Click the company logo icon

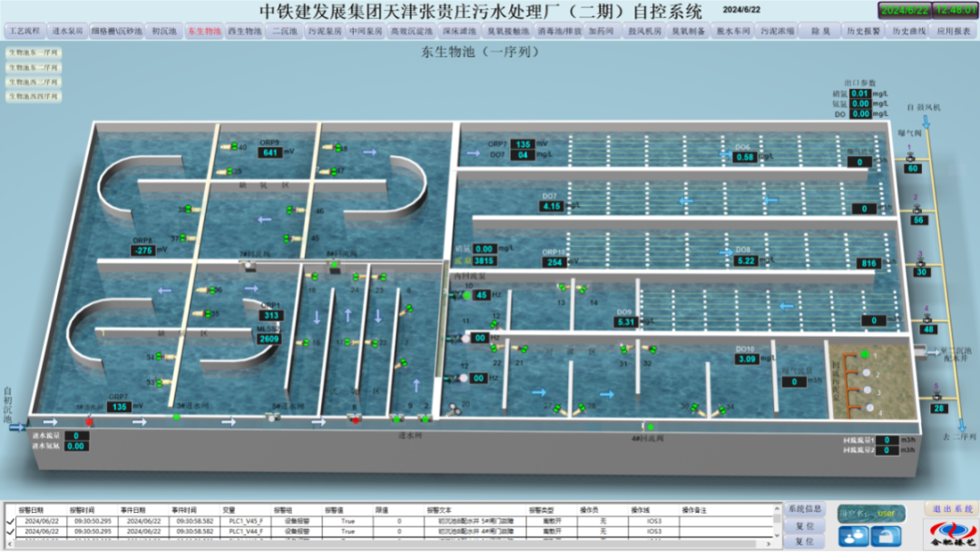[x=953, y=535]
